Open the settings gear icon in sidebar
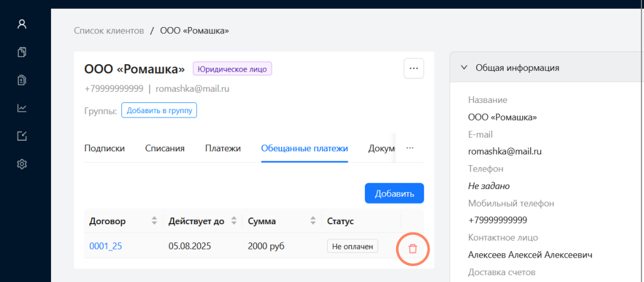The image size is (644, 282). [x=22, y=165]
